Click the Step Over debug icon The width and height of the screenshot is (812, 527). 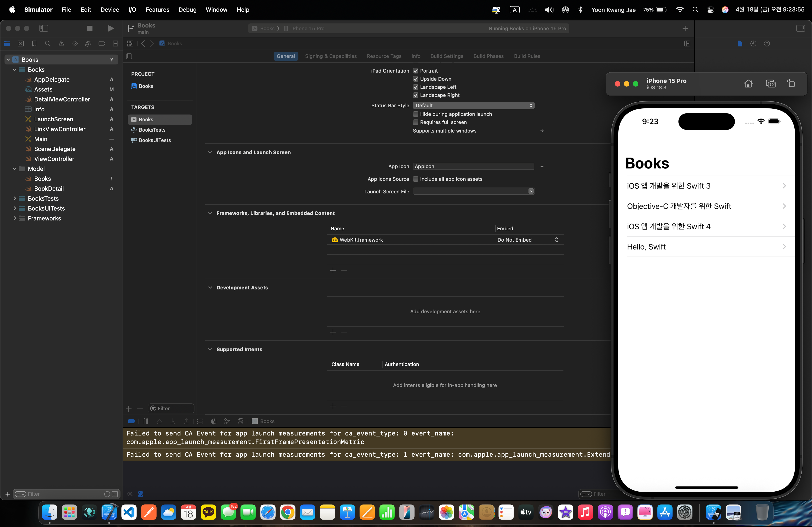(159, 421)
